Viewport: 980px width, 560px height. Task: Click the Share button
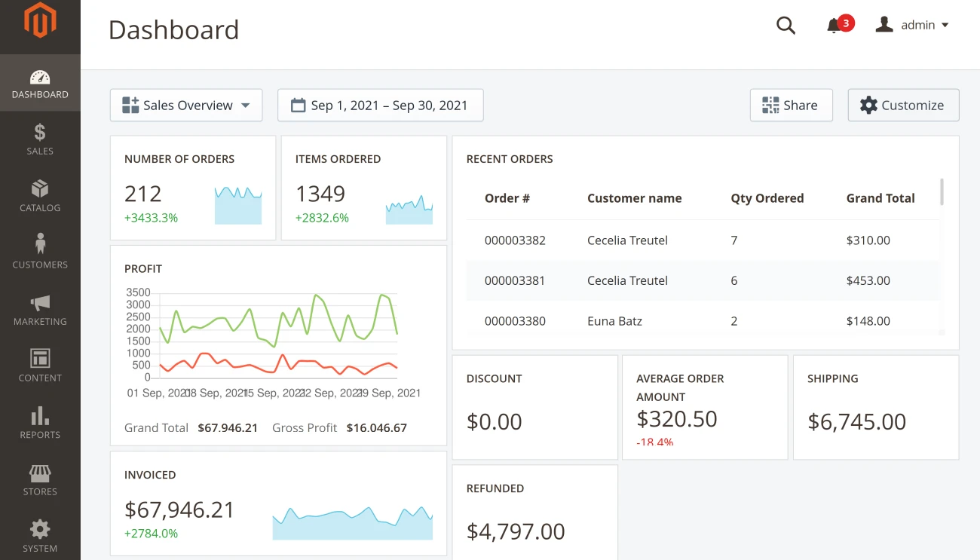point(791,106)
